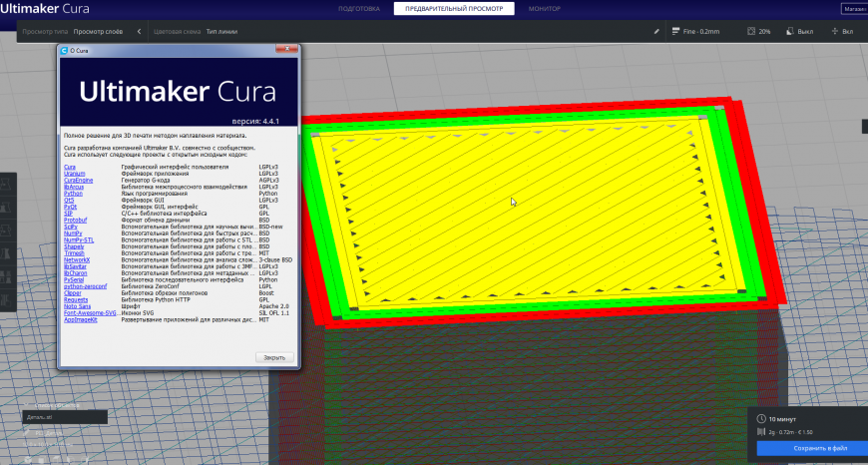This screenshot has width=868, height=465.
Task: Open the libCharon link
Action: [x=75, y=272]
